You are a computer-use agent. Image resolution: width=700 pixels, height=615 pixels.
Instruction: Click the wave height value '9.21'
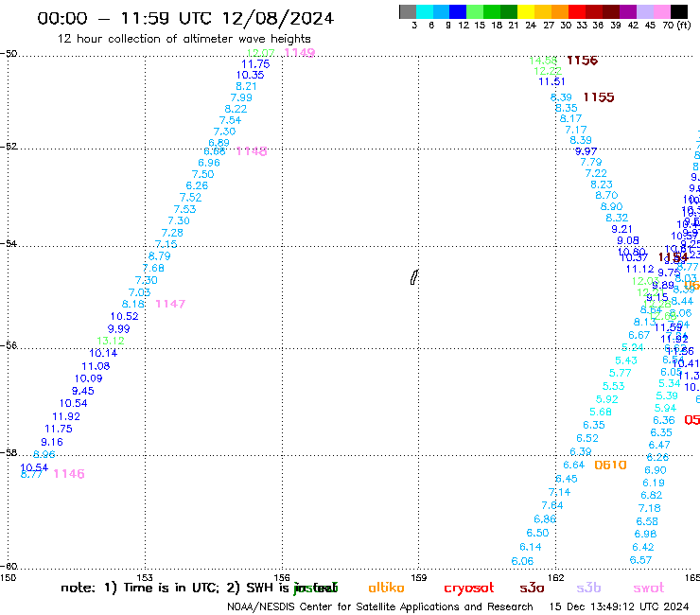pyautogui.click(x=621, y=230)
